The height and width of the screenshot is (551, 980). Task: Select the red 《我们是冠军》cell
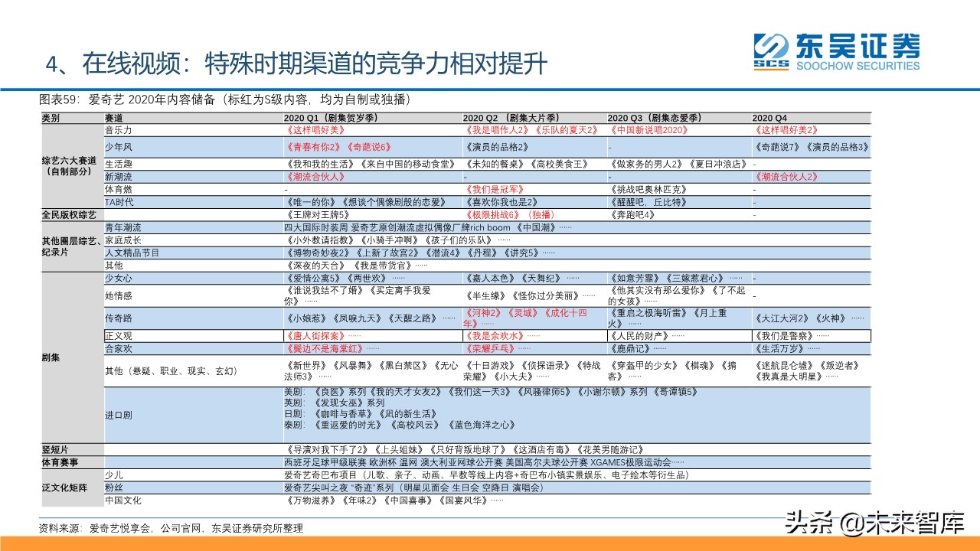coord(495,189)
